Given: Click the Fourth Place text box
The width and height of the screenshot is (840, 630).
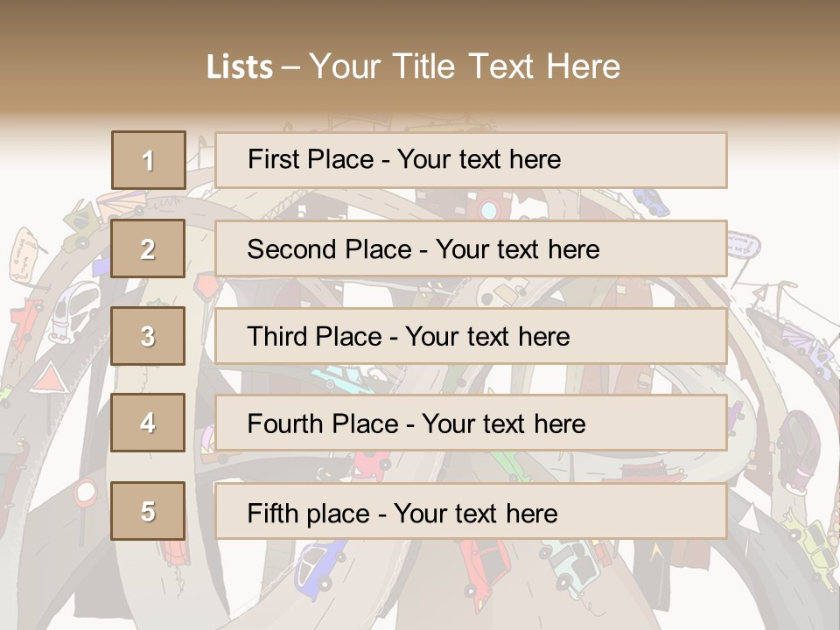Looking at the screenshot, I should 471,423.
